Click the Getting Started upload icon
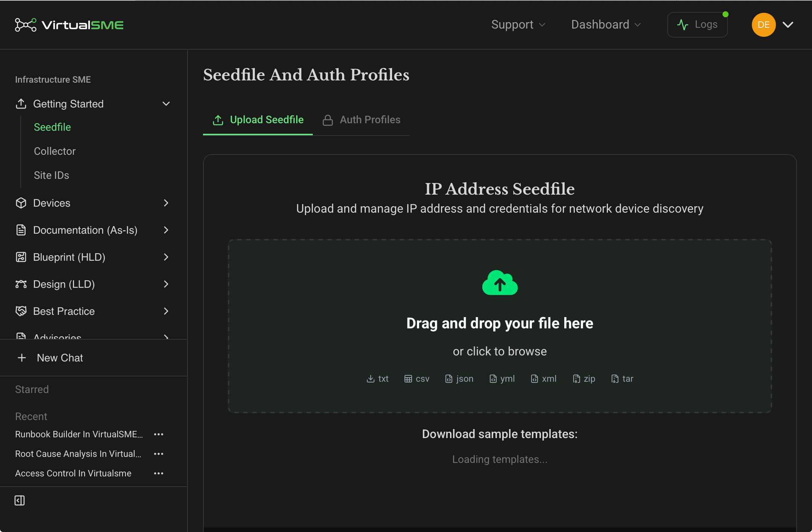Screen dimensions: 812x532 click(x=21, y=104)
